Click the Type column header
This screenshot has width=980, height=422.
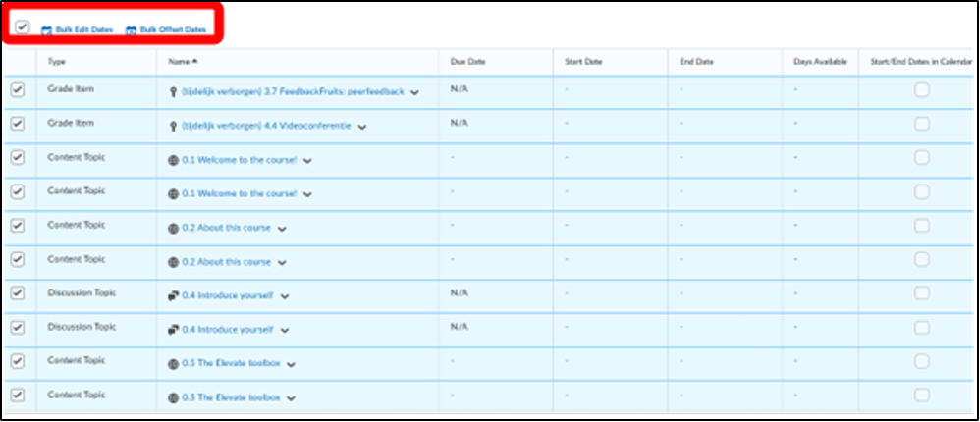[56, 62]
